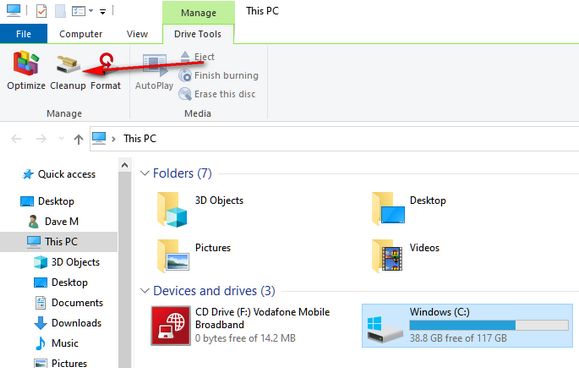
Task: Switch to the Computer ribbon tab
Action: point(80,34)
